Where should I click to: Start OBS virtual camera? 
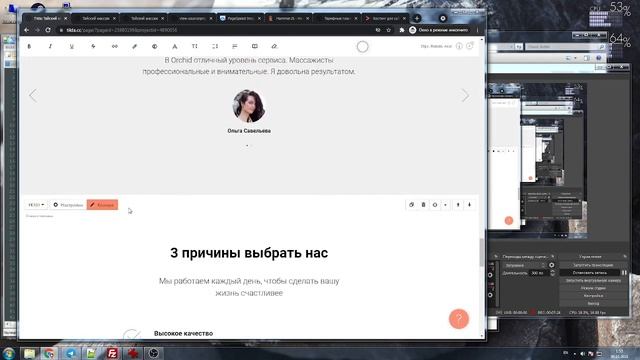(x=593, y=280)
